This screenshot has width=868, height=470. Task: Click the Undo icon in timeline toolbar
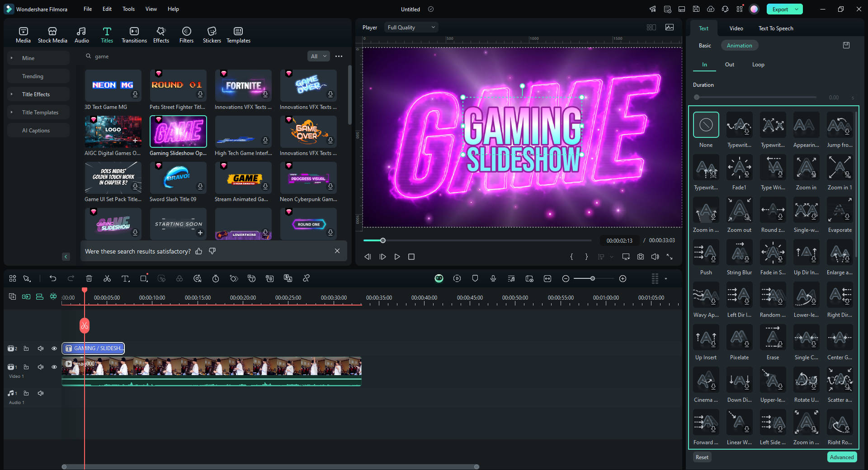(x=53, y=278)
